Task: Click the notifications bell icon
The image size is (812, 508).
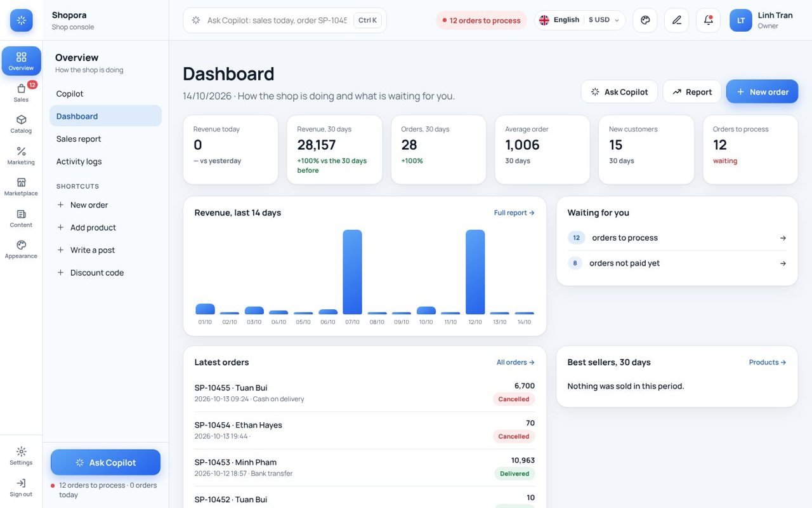Action: pyautogui.click(x=708, y=20)
